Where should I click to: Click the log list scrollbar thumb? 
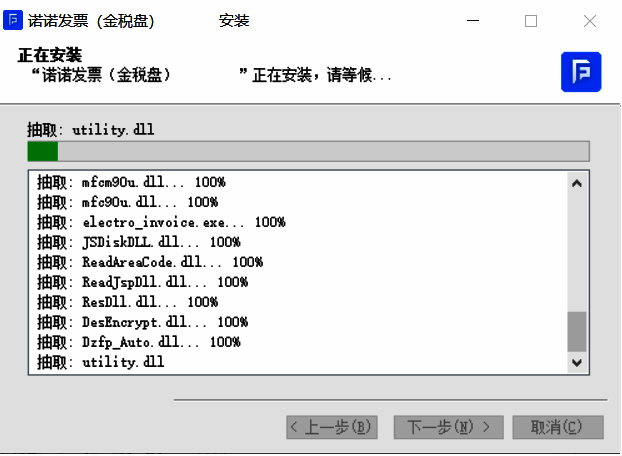tap(577, 331)
